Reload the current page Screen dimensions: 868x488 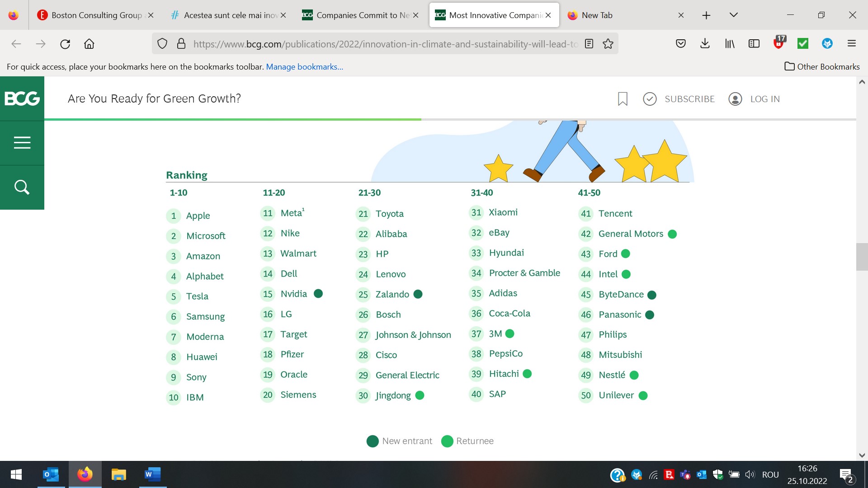[65, 44]
